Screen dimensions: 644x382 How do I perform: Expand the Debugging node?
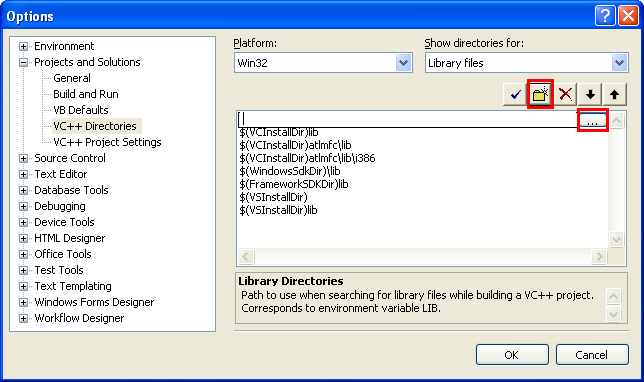pos(23,207)
